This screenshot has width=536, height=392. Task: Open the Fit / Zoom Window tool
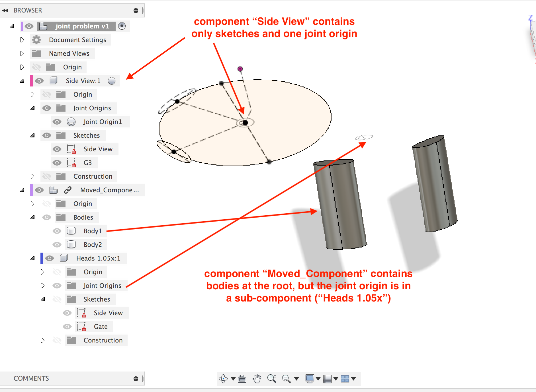pyautogui.click(x=286, y=379)
